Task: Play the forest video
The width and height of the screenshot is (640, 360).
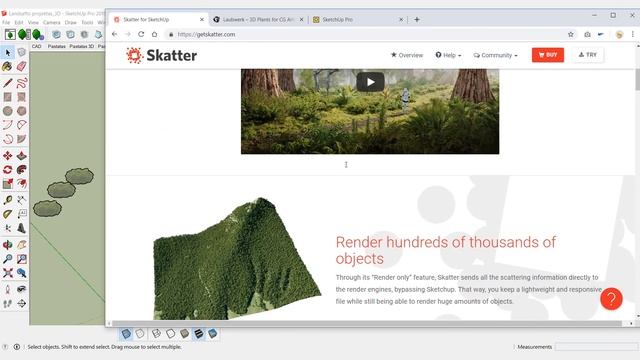Action: click(370, 82)
